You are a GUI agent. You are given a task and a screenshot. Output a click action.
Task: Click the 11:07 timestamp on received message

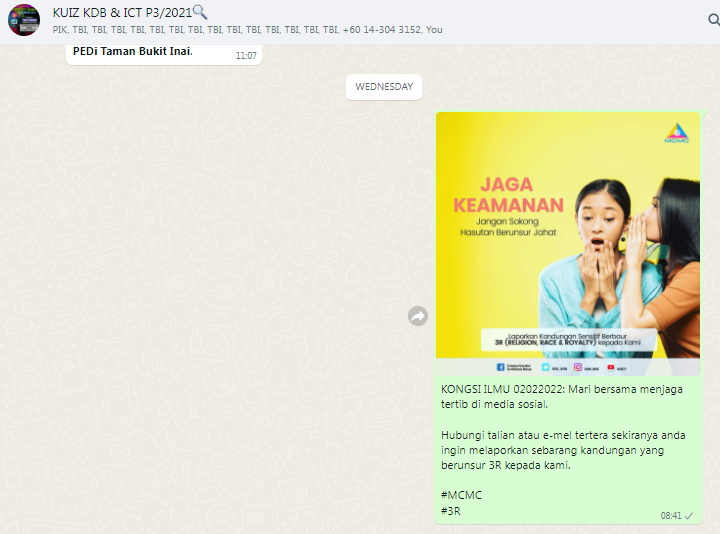coord(246,56)
